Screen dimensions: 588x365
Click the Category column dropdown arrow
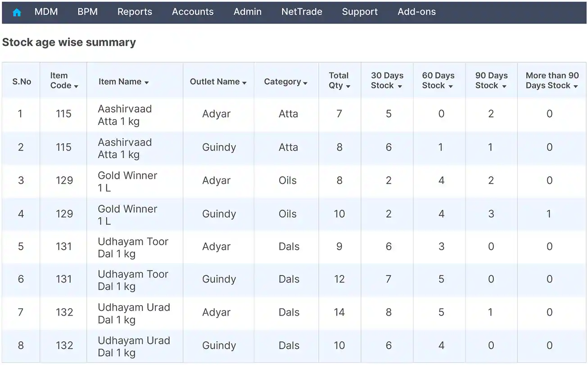pyautogui.click(x=305, y=83)
